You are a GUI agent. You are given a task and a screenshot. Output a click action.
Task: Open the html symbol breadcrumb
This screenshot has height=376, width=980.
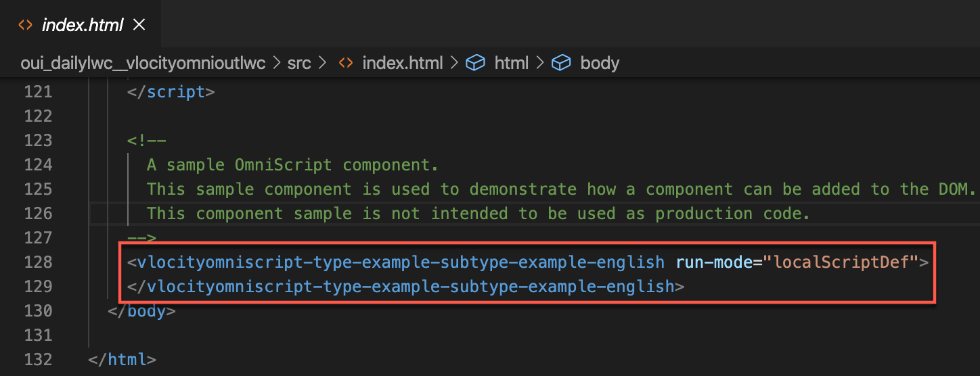[x=511, y=63]
